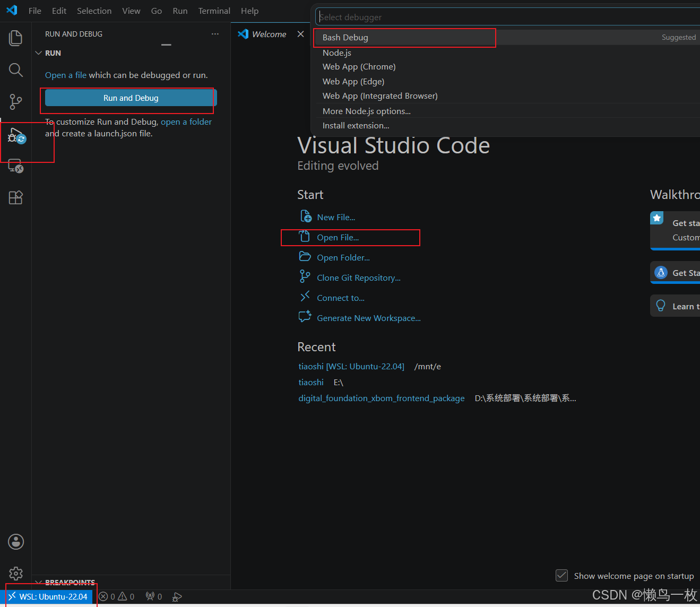Click the lightbulb Learn walkthrough icon
This screenshot has width=700, height=607.
pos(661,306)
